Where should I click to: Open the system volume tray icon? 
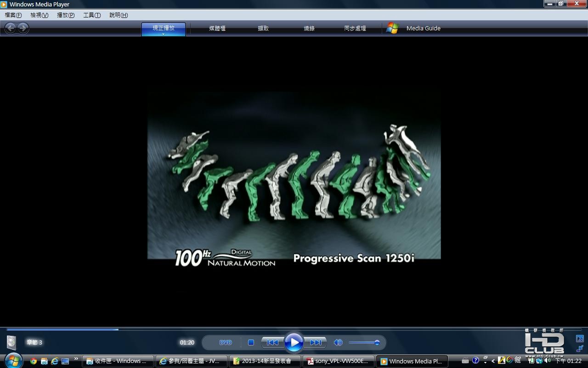pos(547,361)
